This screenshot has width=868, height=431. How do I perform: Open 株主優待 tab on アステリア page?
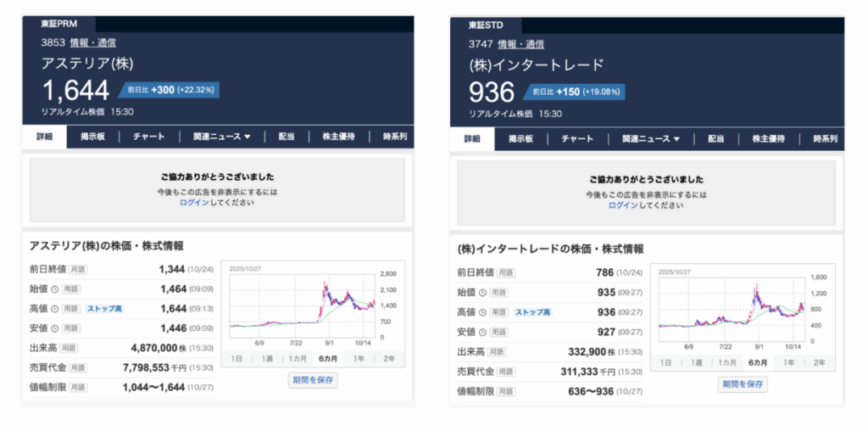[332, 137]
